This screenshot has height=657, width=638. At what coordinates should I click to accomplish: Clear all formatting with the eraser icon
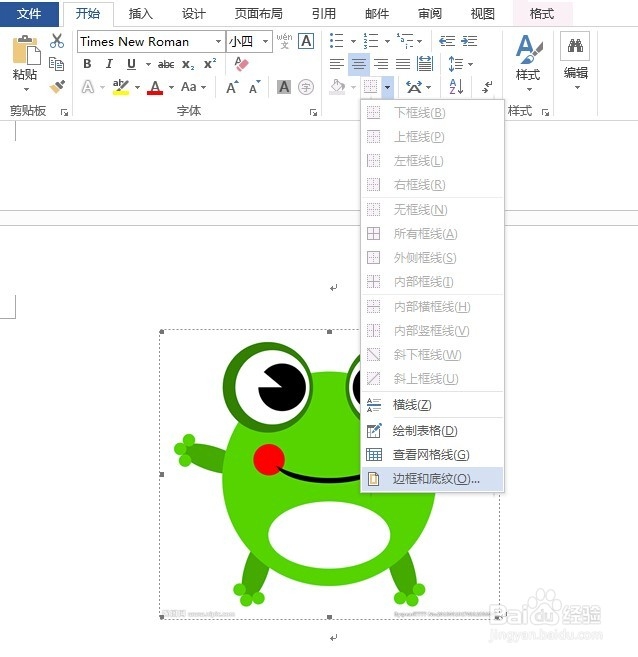pyautogui.click(x=241, y=64)
